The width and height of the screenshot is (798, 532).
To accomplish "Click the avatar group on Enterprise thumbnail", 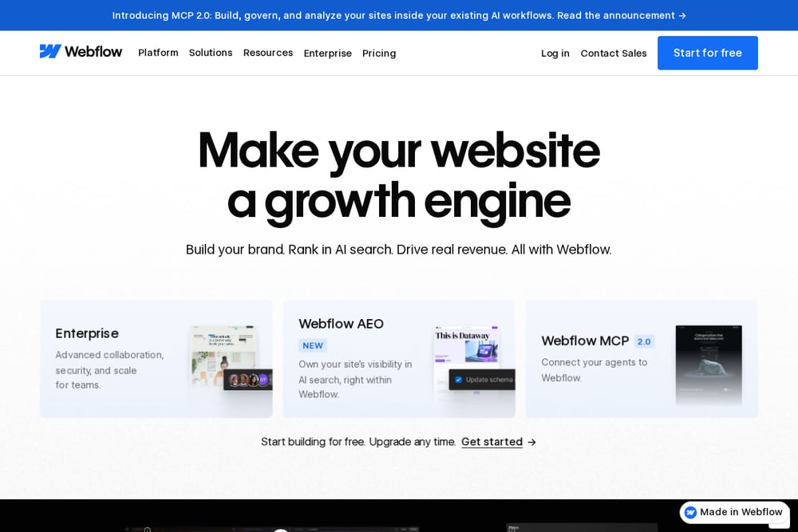I will click(248, 380).
